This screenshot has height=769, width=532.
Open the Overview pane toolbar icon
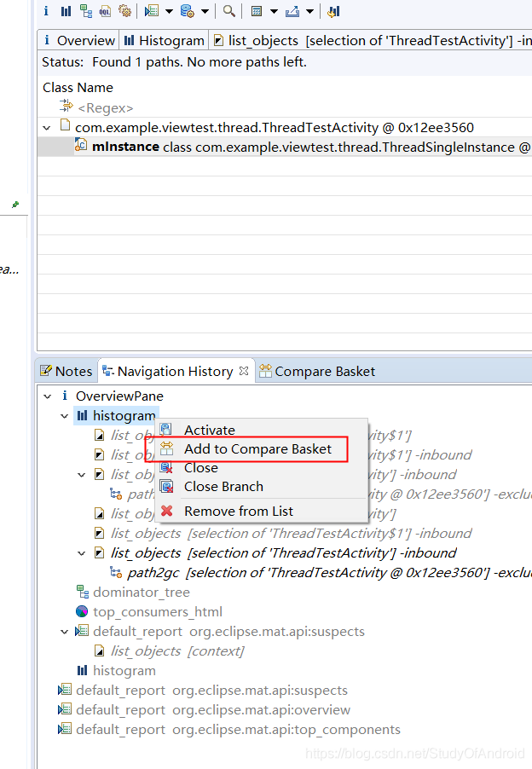point(46,11)
